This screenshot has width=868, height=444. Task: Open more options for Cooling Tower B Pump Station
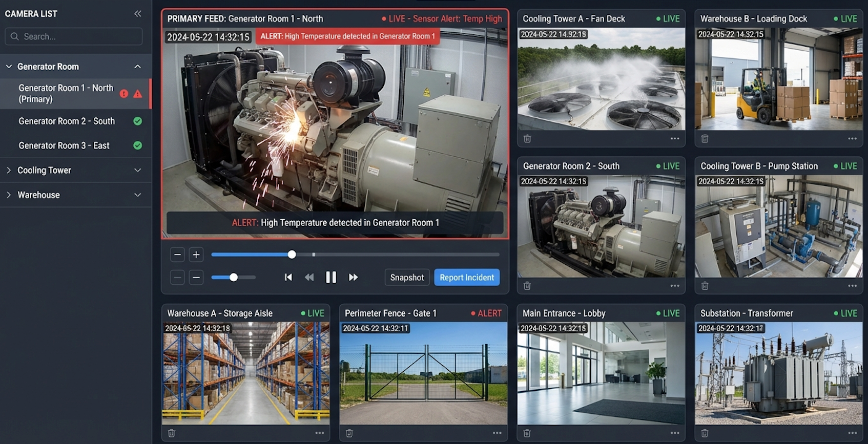point(852,286)
